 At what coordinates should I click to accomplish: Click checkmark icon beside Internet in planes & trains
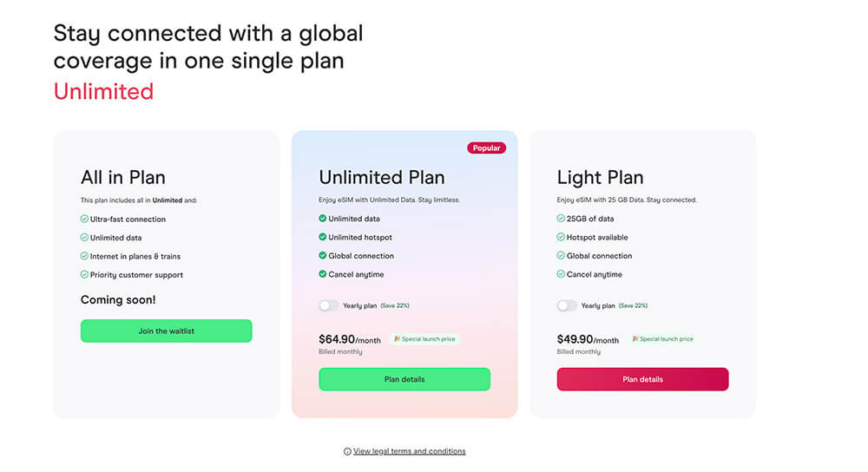(x=84, y=257)
